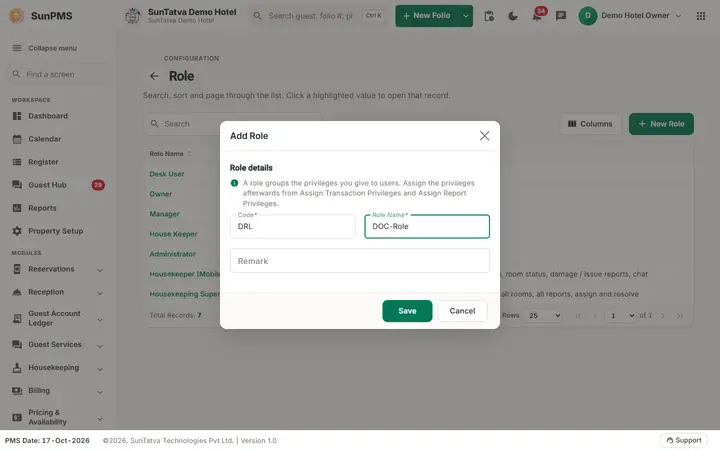Screen dimensions: 720x450
Task: Save the new role
Action: 407,311
